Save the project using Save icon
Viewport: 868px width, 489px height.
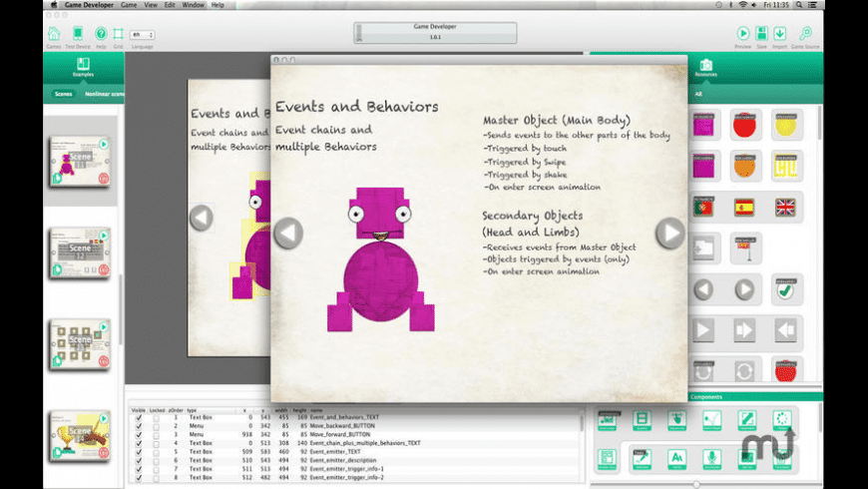[x=761, y=34]
